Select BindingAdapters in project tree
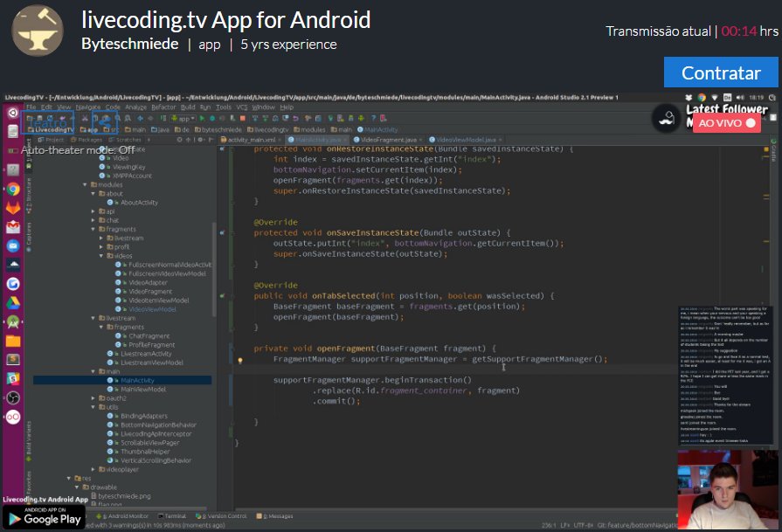This screenshot has height=532, width=782. pos(138,416)
